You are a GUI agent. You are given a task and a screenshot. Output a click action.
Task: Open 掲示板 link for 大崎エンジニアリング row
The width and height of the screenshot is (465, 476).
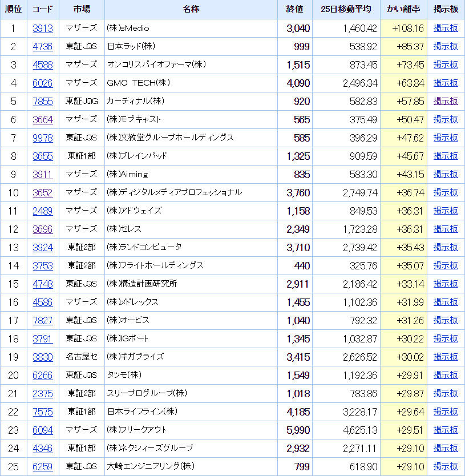(x=446, y=466)
